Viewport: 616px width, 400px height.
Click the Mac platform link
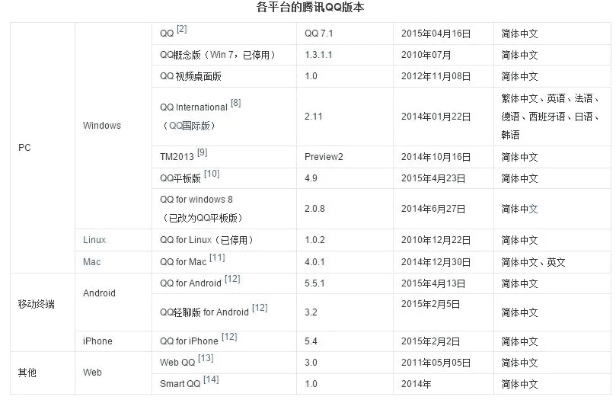[x=92, y=262]
